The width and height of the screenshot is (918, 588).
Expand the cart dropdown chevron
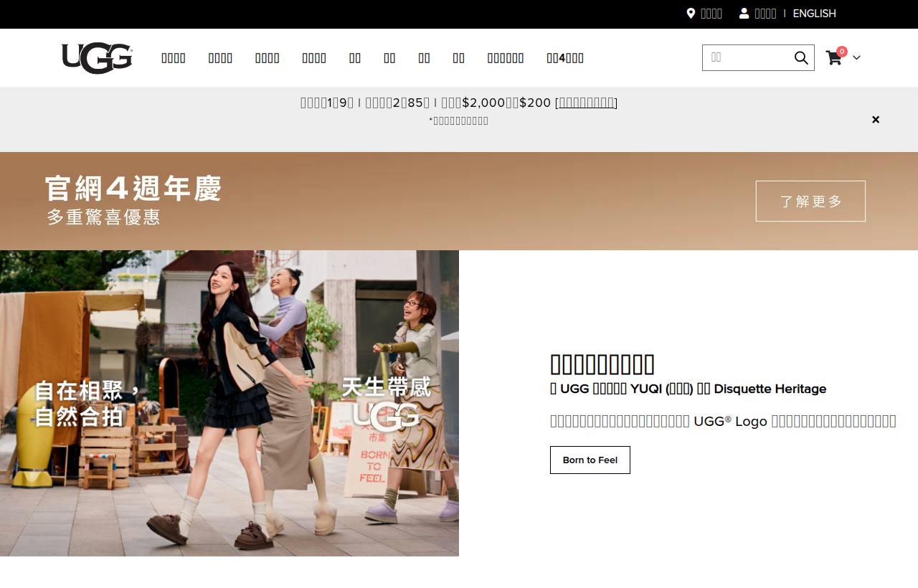click(856, 58)
